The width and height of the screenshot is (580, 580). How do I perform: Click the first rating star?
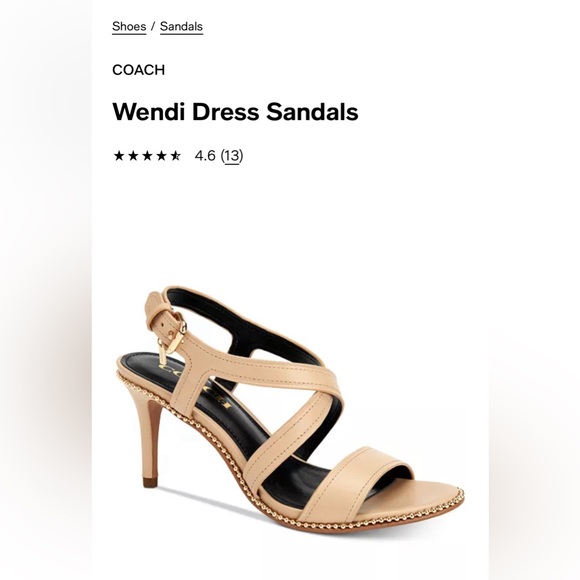coord(119,156)
